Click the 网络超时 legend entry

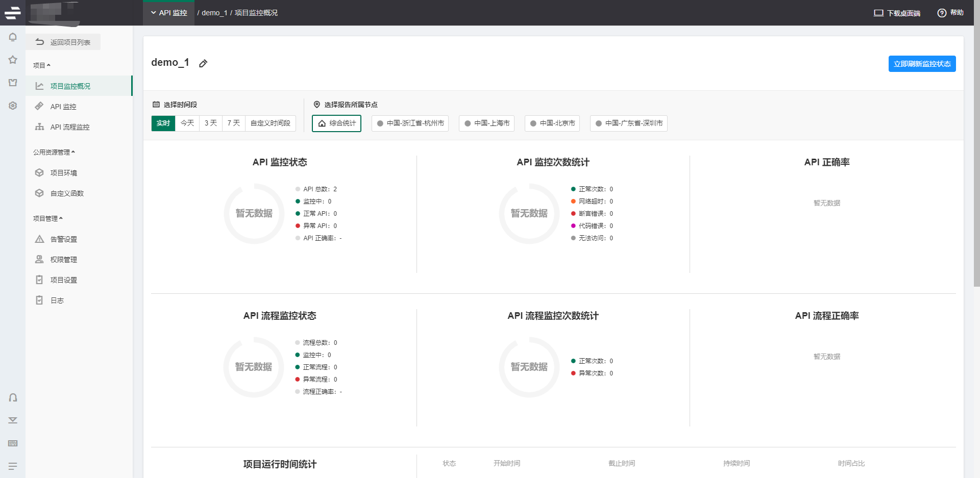tap(592, 202)
